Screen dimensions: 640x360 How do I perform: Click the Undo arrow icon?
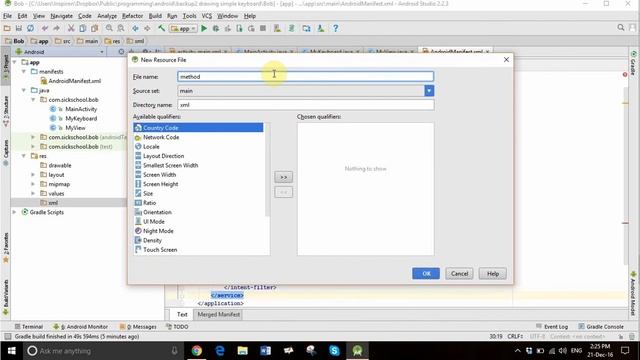pyautogui.click(x=44, y=28)
